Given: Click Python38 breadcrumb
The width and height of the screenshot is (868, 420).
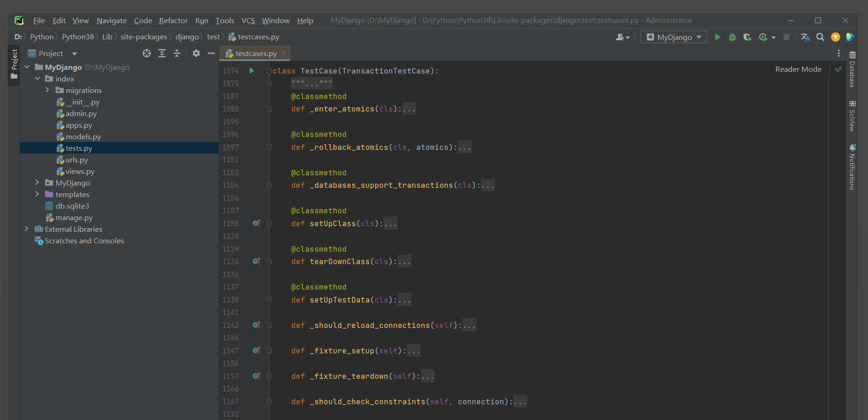Looking at the screenshot, I should coord(78,37).
